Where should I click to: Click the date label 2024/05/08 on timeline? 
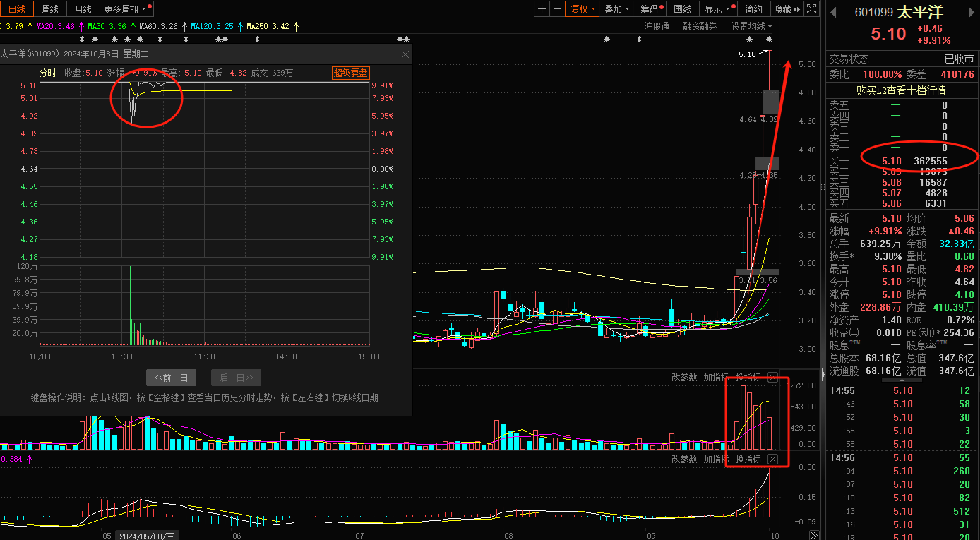pos(147,535)
